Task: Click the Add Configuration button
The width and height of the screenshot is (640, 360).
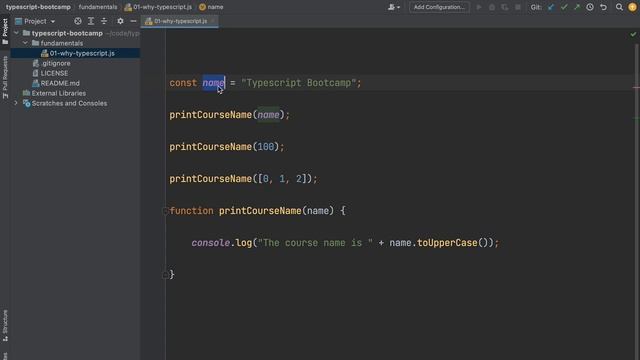Action: pos(439,7)
